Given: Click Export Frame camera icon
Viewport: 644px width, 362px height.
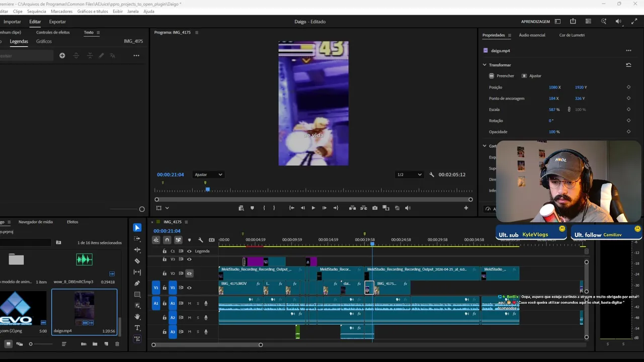Looking at the screenshot, I should [x=375, y=208].
